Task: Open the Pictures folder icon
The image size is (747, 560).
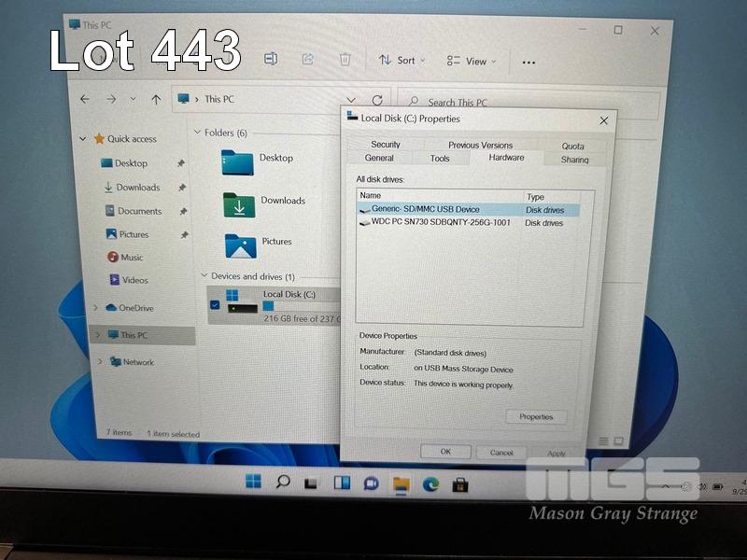Action: tap(240, 245)
